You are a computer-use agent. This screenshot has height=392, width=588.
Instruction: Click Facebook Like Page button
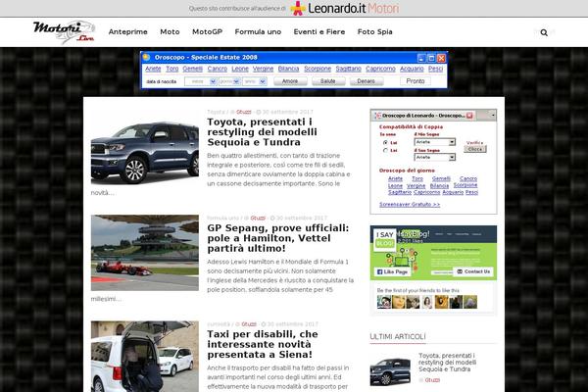[392, 271]
